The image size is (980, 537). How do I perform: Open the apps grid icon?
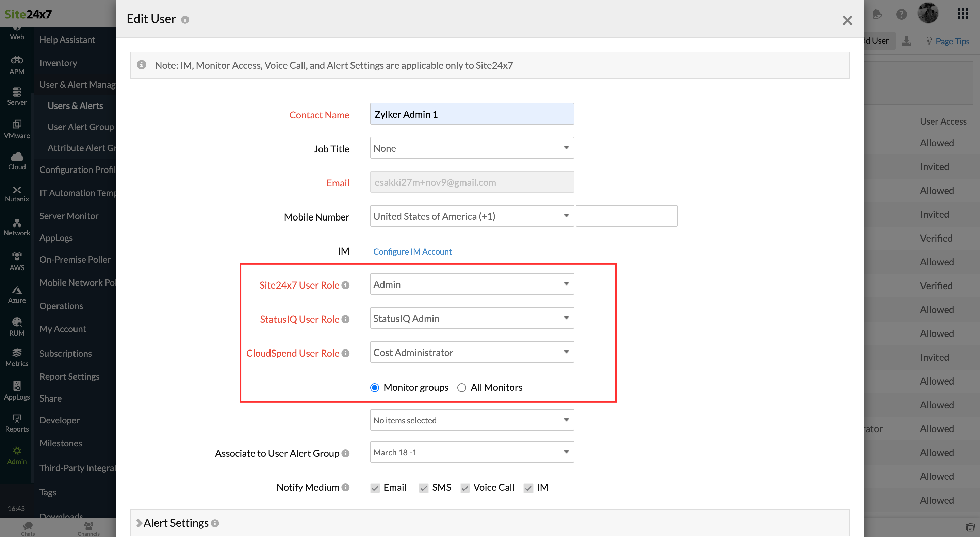click(x=963, y=14)
